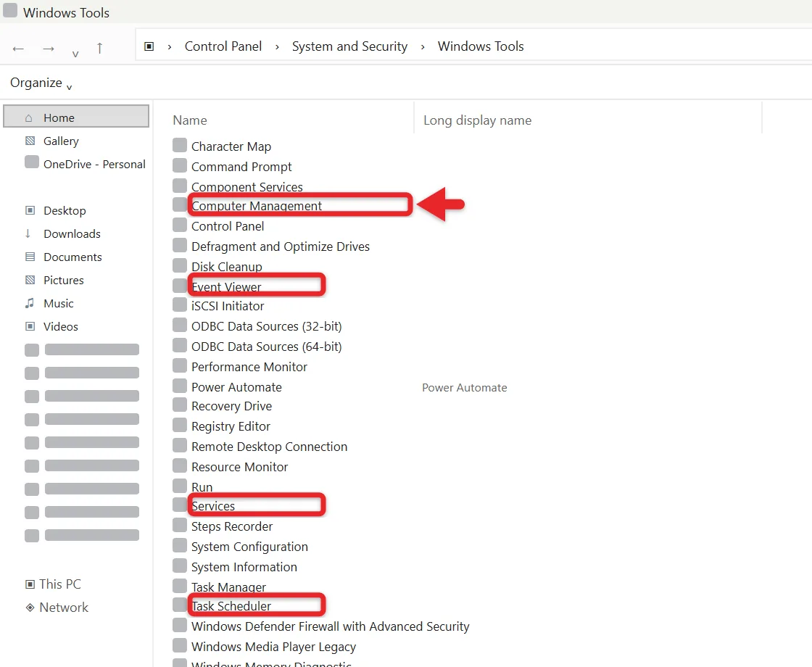
Task: Click Defragment and Optimize Drives icon
Action: click(x=180, y=244)
